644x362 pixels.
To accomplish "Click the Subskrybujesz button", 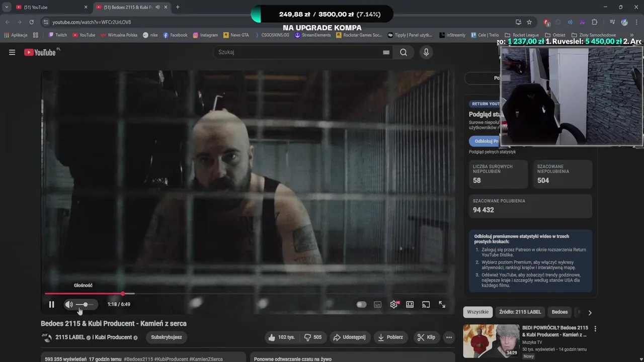I will (x=167, y=337).
